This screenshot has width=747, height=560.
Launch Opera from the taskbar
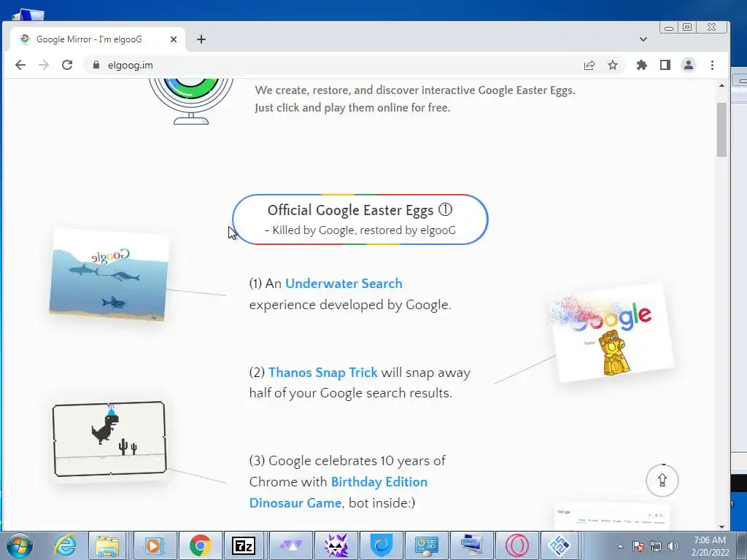click(517, 545)
